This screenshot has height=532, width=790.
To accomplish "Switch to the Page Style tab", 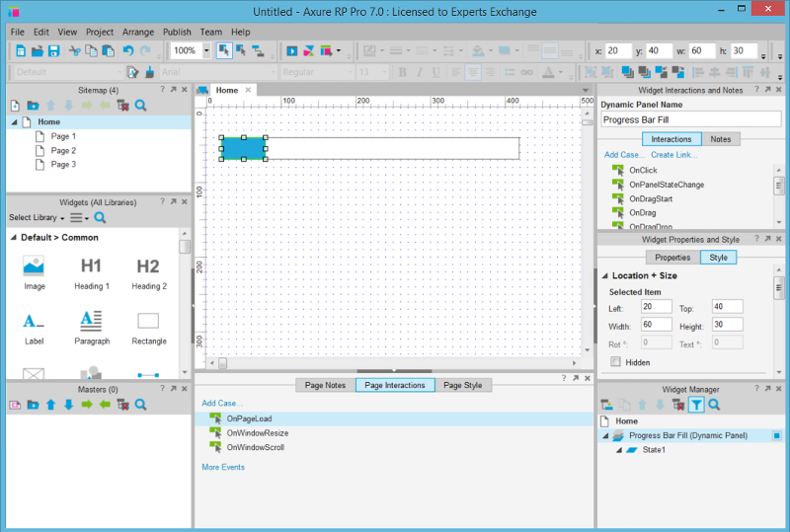I will (x=462, y=385).
